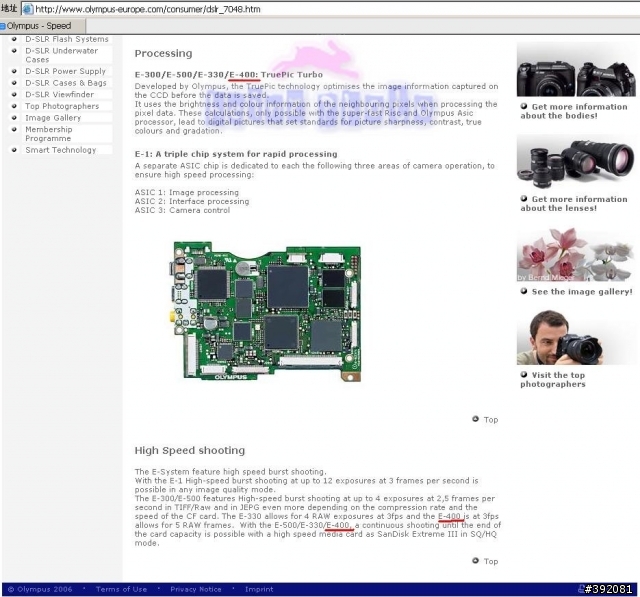The image size is (640, 597).
Task: Open Imprint footer link
Action: (x=259, y=589)
